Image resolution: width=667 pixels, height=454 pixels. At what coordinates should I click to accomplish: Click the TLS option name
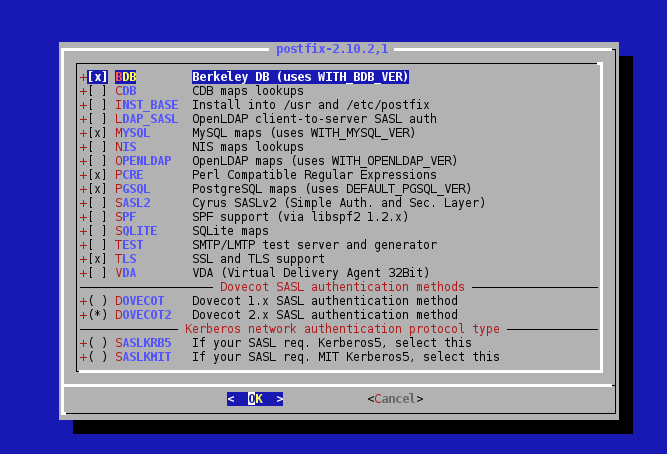pos(125,260)
